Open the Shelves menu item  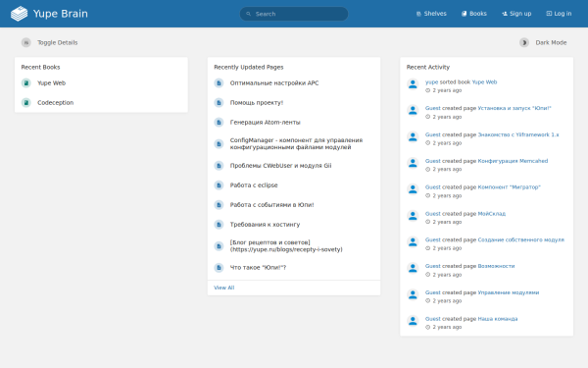coord(431,14)
